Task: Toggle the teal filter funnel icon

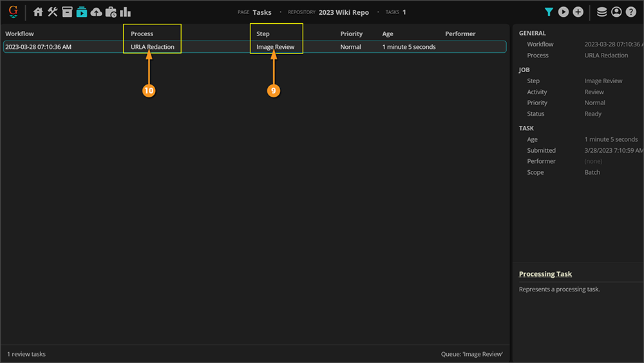Action: pos(549,12)
